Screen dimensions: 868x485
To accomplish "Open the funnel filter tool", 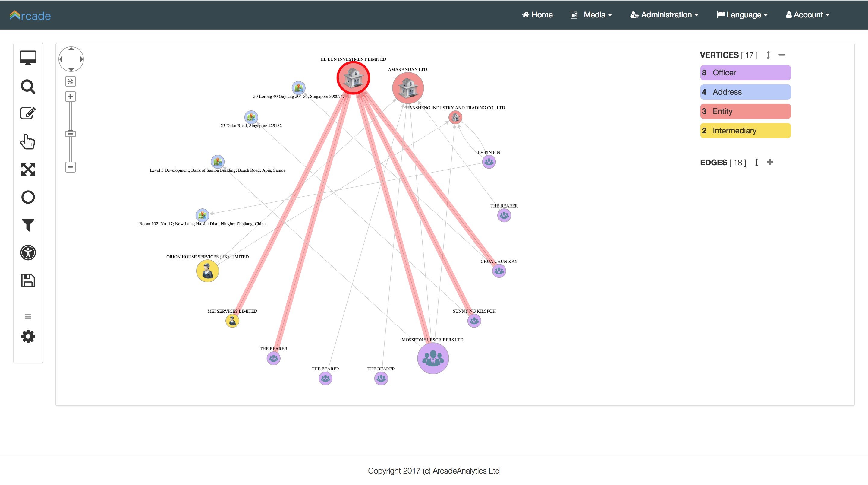I will click(x=28, y=225).
